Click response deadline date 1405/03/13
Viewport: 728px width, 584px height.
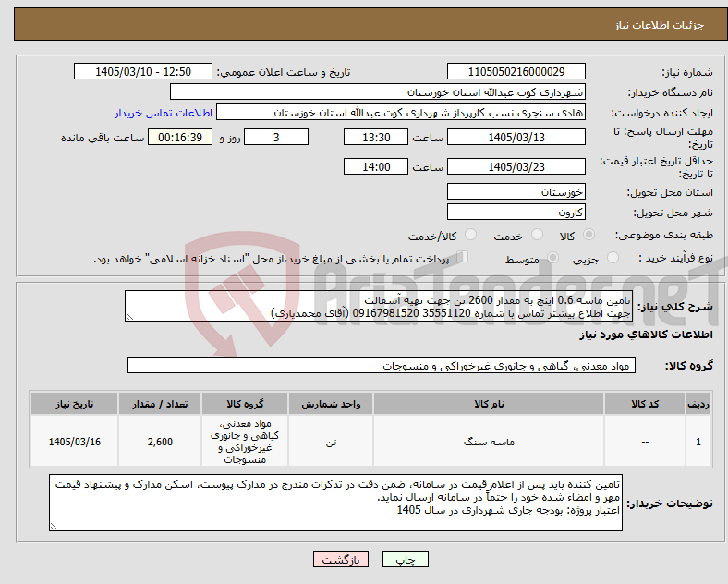516,137
